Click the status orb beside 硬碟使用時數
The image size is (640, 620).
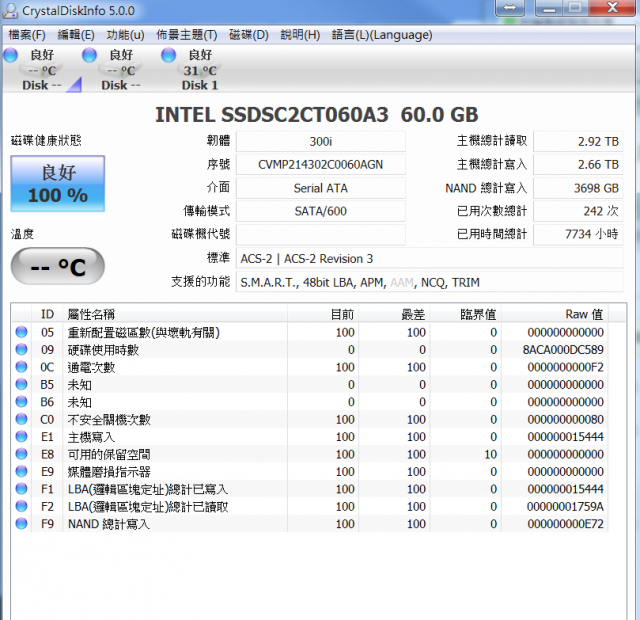[21, 350]
